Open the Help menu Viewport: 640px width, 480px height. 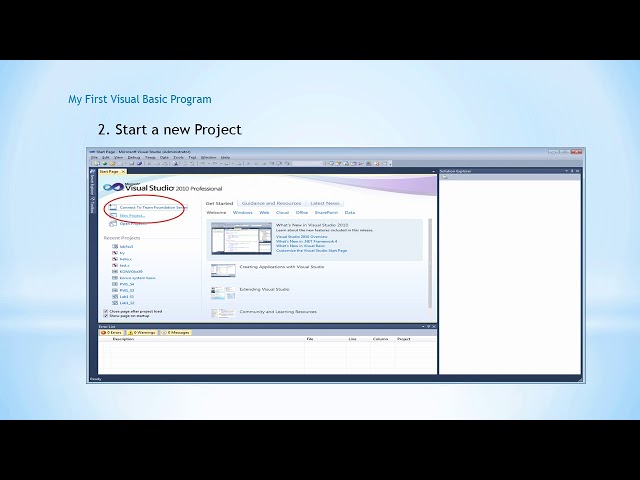point(225,157)
